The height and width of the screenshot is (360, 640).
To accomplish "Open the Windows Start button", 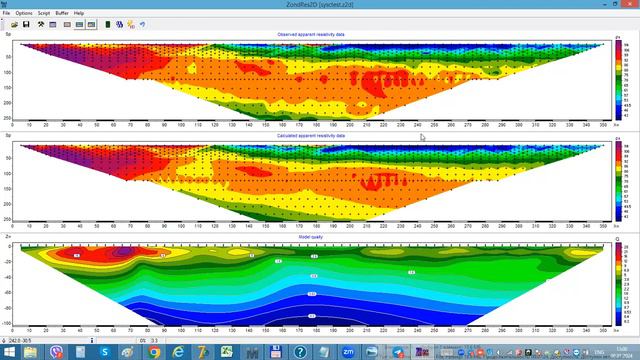I will click(x=9, y=352).
